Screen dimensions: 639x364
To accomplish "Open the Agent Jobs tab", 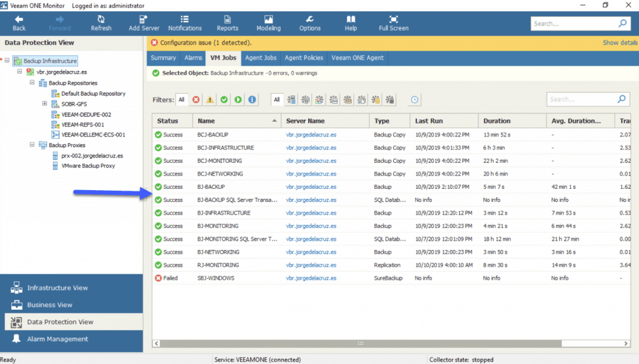I will pyautogui.click(x=261, y=58).
